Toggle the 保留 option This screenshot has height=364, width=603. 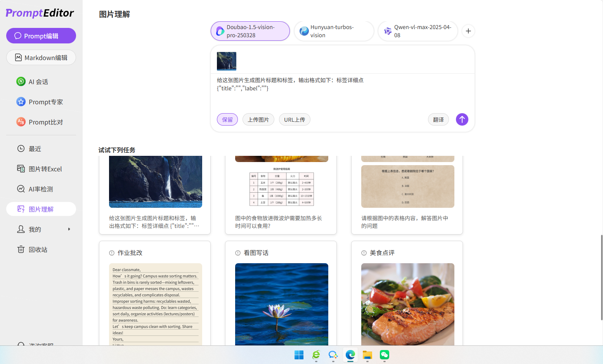[227, 120]
